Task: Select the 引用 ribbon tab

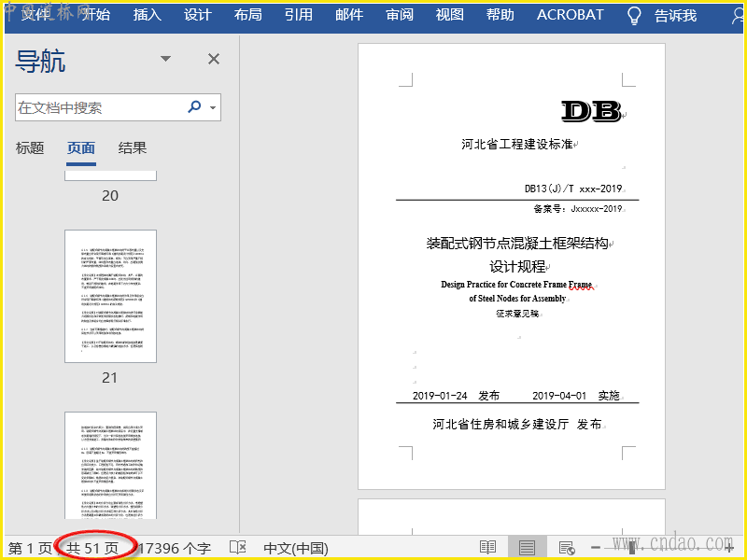Action: point(298,15)
